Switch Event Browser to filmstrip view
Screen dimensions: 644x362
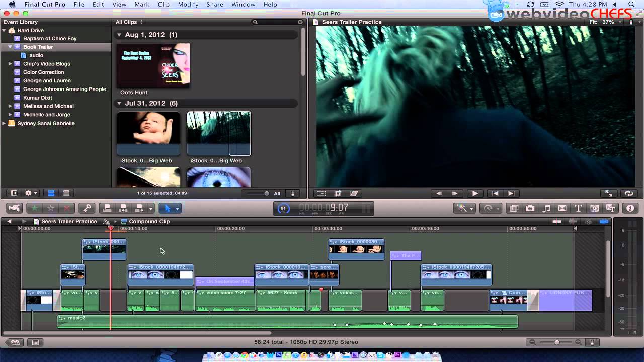[x=51, y=193]
